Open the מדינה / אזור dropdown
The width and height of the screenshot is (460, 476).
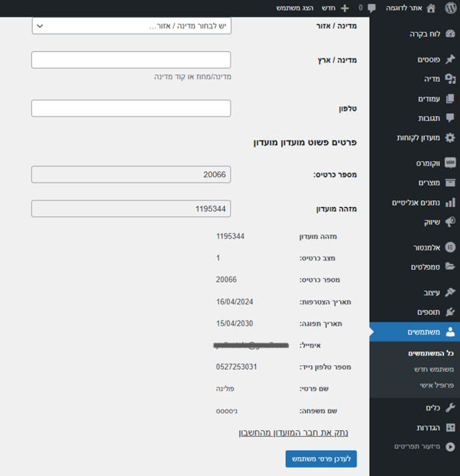coord(131,26)
